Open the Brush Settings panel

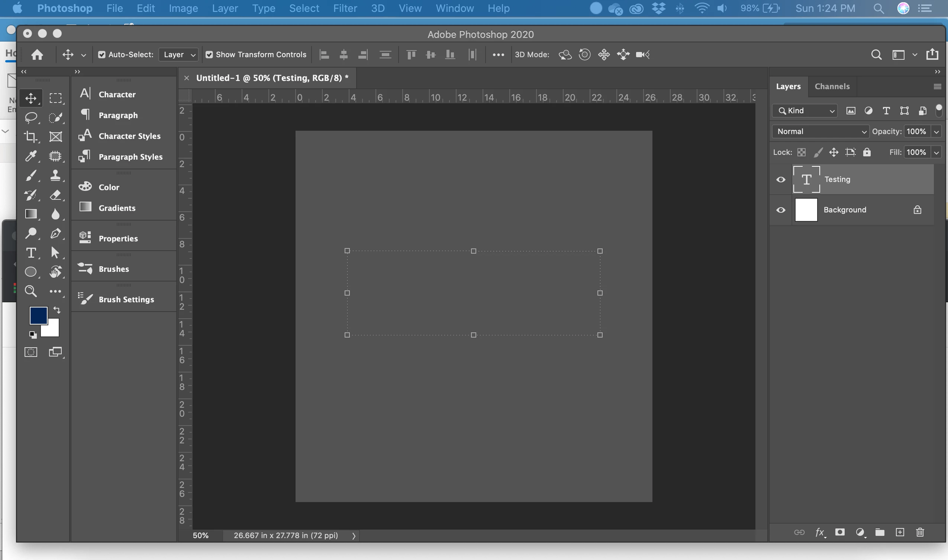click(x=126, y=299)
